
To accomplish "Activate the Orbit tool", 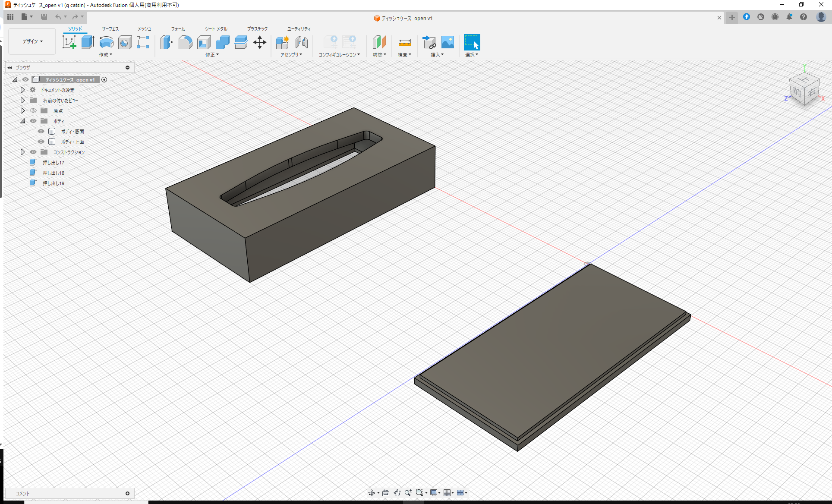I will coord(372,492).
